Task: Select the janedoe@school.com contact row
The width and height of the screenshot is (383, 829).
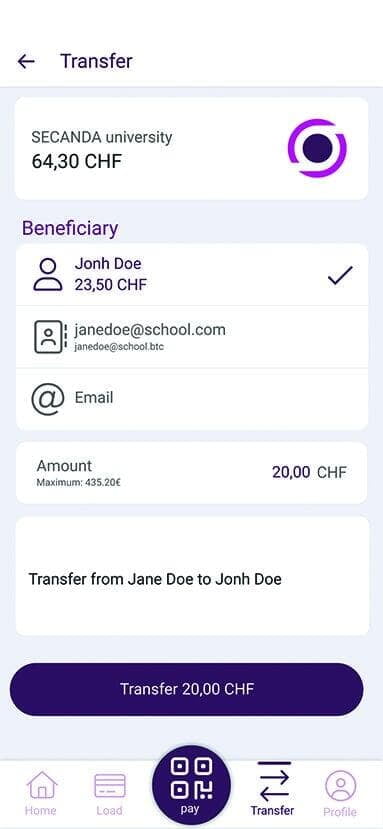Action: pos(192,337)
